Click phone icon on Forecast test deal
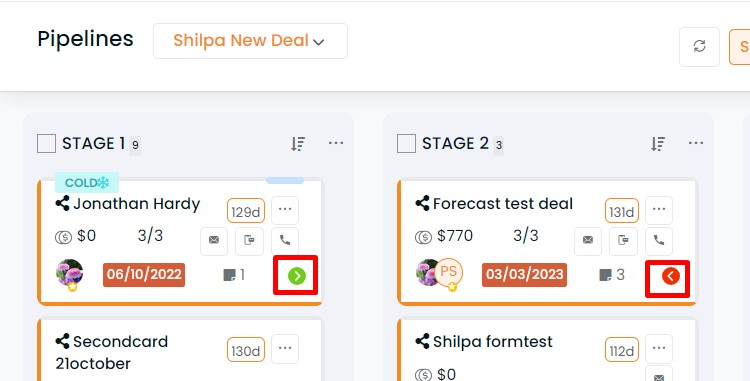The image size is (750, 381). (659, 240)
